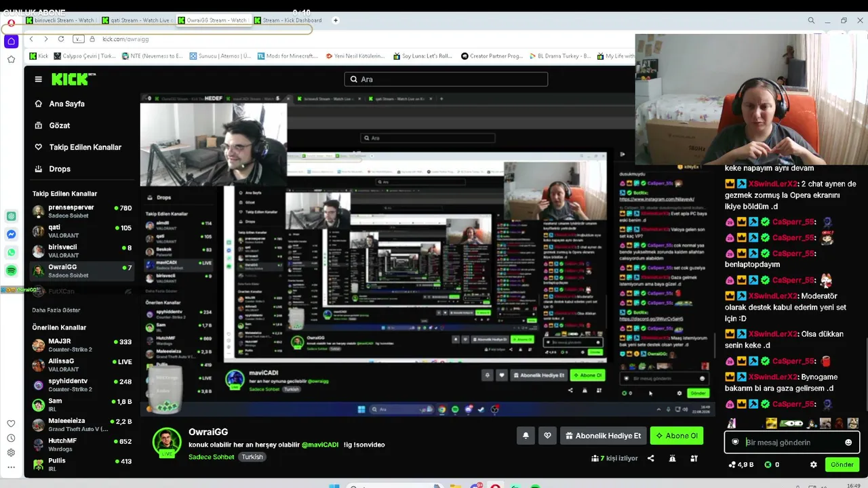Open Calypso Çeviri bookmark
Image resolution: width=868 pixels, height=488 pixels.
click(84, 56)
